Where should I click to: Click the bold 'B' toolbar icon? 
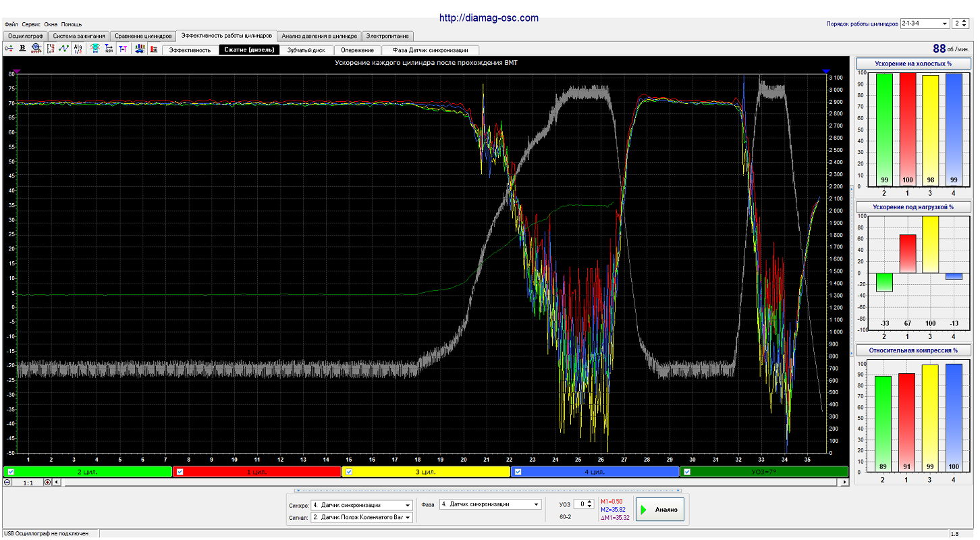22,49
